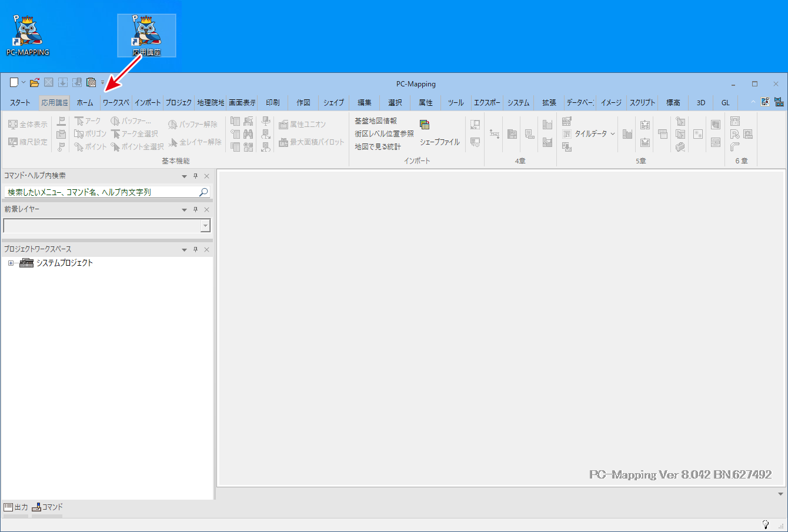Open the 前景レイヤー combo box
This screenshot has height=532, width=788.
click(x=107, y=226)
